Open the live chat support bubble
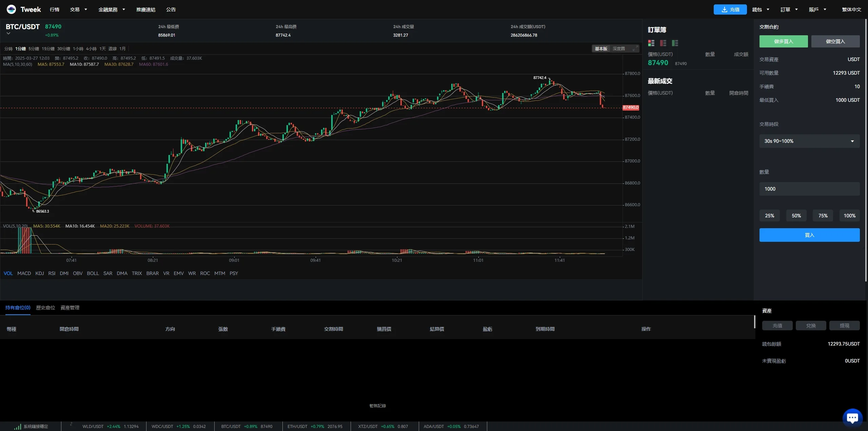Viewport: 868px width, 431px height. 852,417
